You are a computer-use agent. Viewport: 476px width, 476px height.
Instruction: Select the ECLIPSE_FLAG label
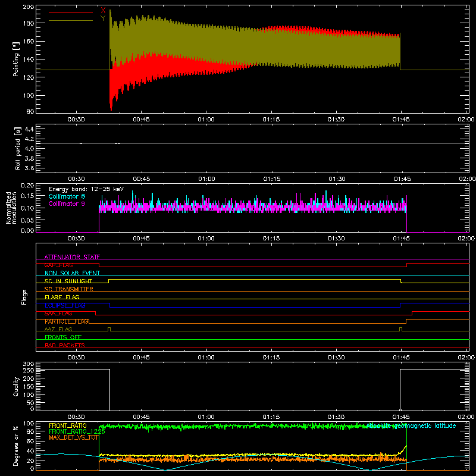coord(65,305)
